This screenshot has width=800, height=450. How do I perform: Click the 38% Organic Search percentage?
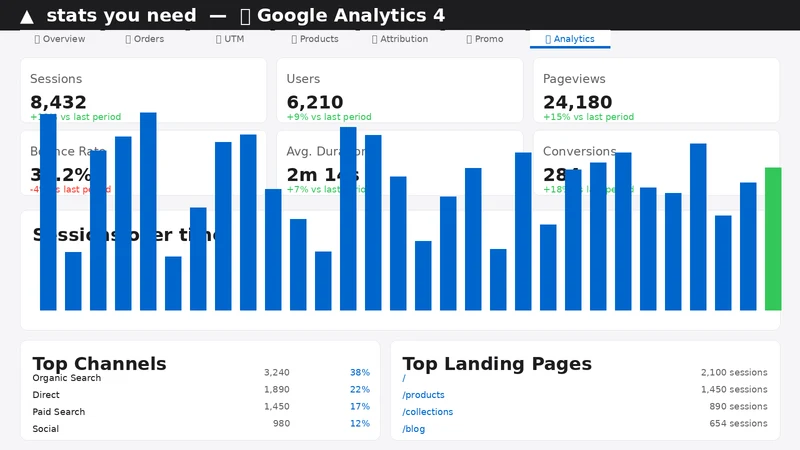click(x=360, y=372)
